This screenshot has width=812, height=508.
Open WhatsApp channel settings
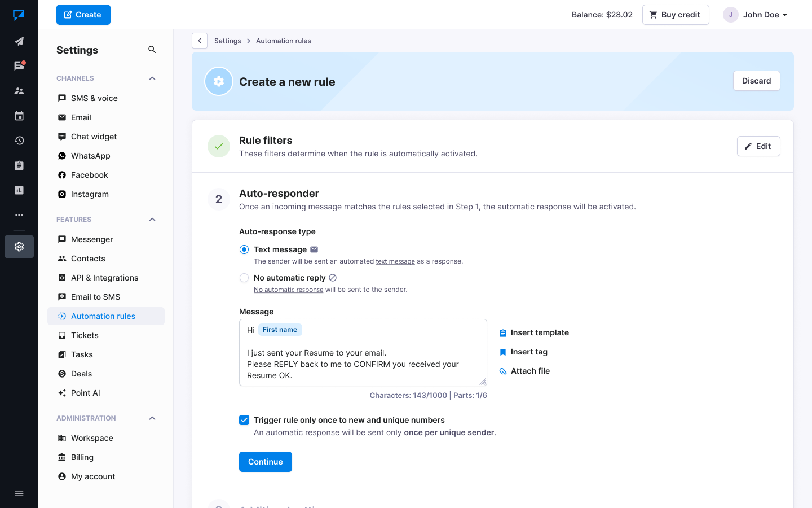coord(90,156)
